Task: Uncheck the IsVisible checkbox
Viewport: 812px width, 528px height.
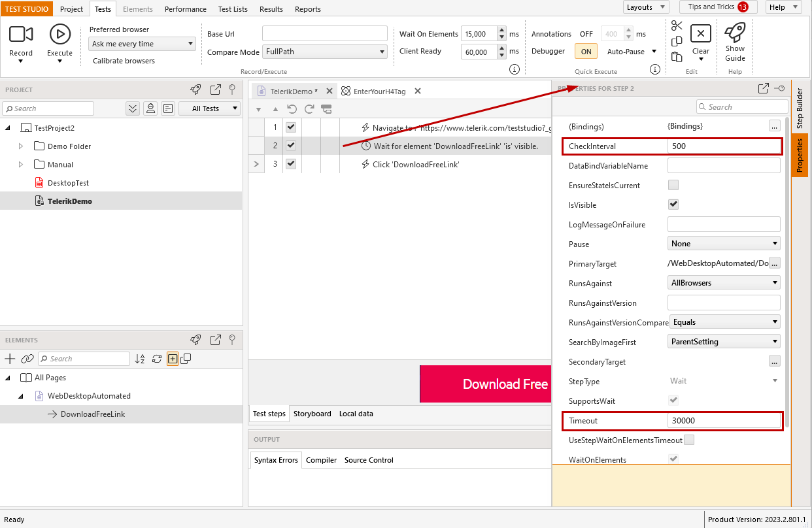Action: (x=673, y=205)
